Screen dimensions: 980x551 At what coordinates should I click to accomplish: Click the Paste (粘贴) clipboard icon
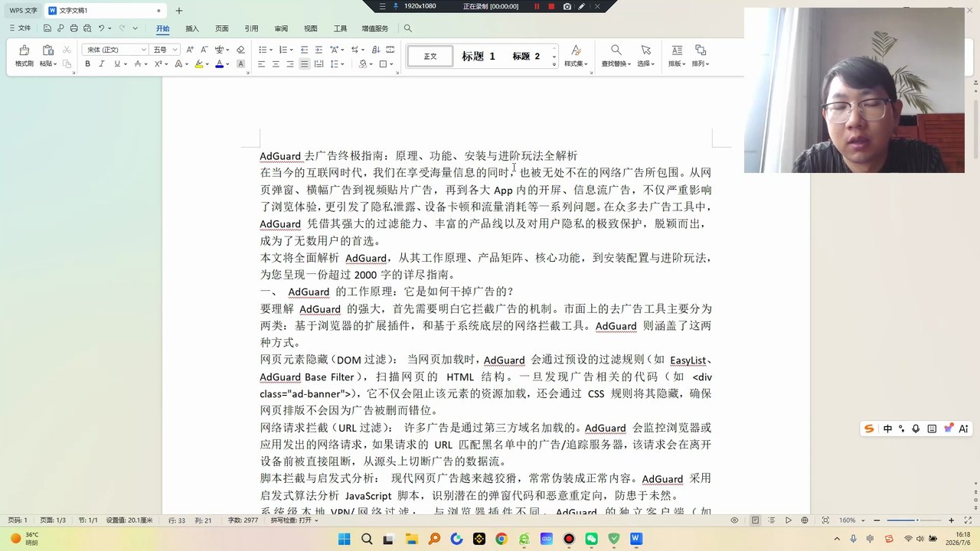tap(47, 50)
